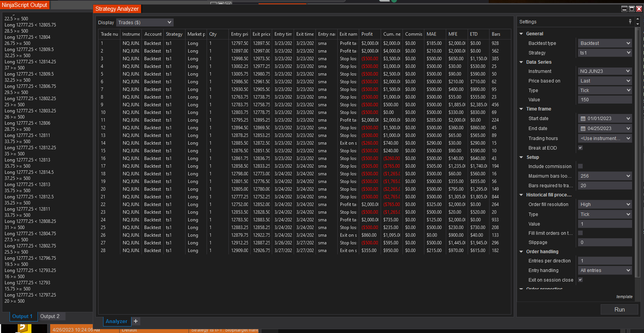Open the Entry handling dropdown

point(605,270)
